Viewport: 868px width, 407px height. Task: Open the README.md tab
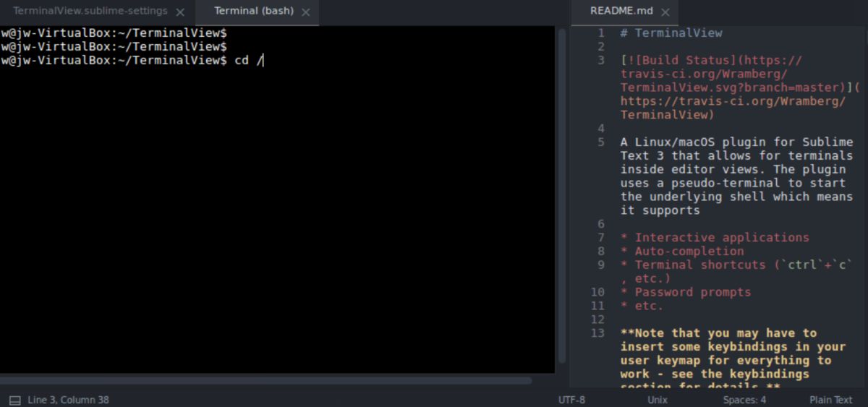621,11
